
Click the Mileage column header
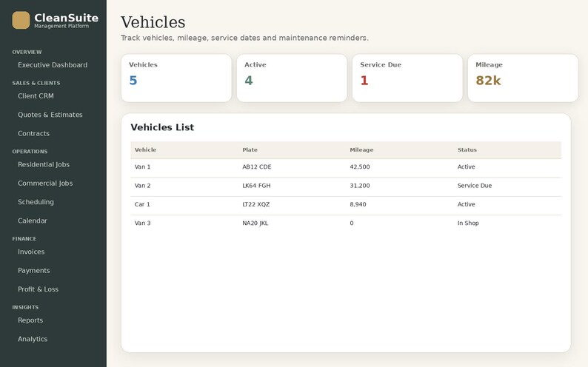(361, 149)
